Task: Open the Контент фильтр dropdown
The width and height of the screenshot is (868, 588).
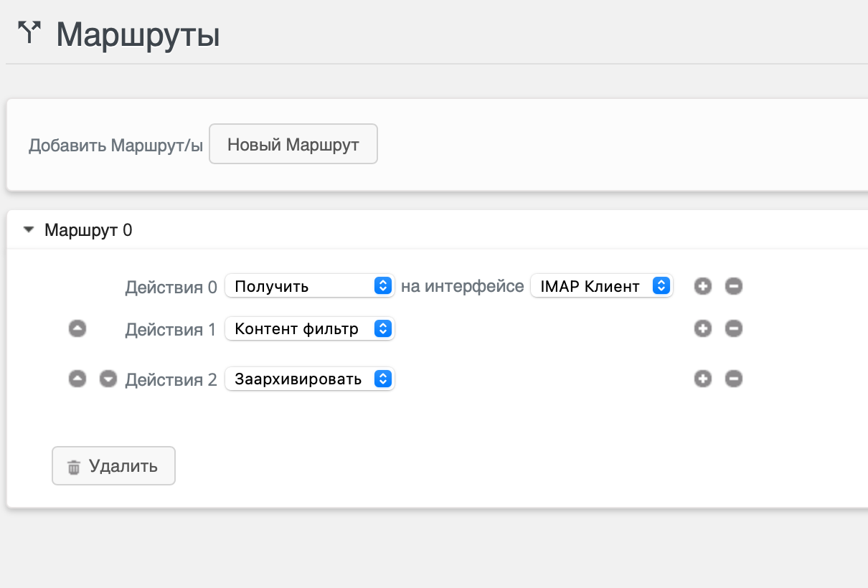Action: click(x=309, y=329)
